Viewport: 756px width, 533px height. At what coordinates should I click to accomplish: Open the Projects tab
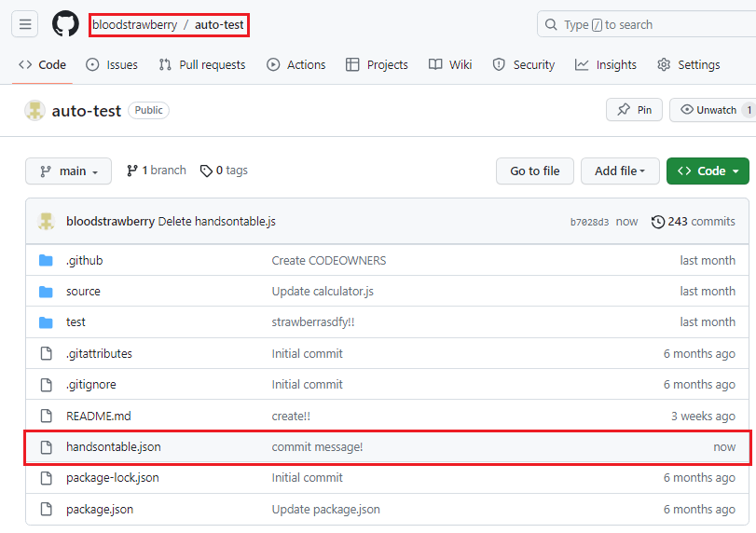click(x=377, y=64)
